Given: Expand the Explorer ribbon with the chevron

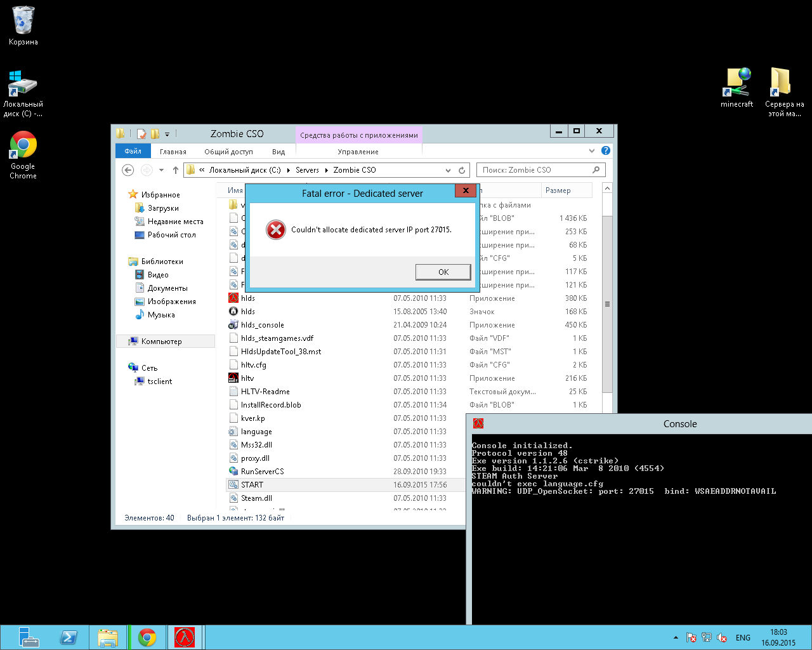Looking at the screenshot, I should point(592,151).
